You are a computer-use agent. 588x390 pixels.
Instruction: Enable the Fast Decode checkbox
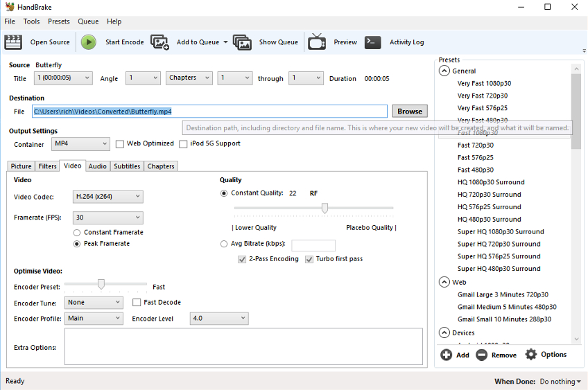137,302
